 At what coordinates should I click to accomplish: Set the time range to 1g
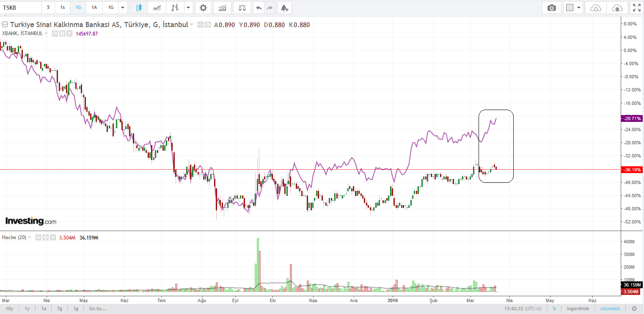click(76, 308)
